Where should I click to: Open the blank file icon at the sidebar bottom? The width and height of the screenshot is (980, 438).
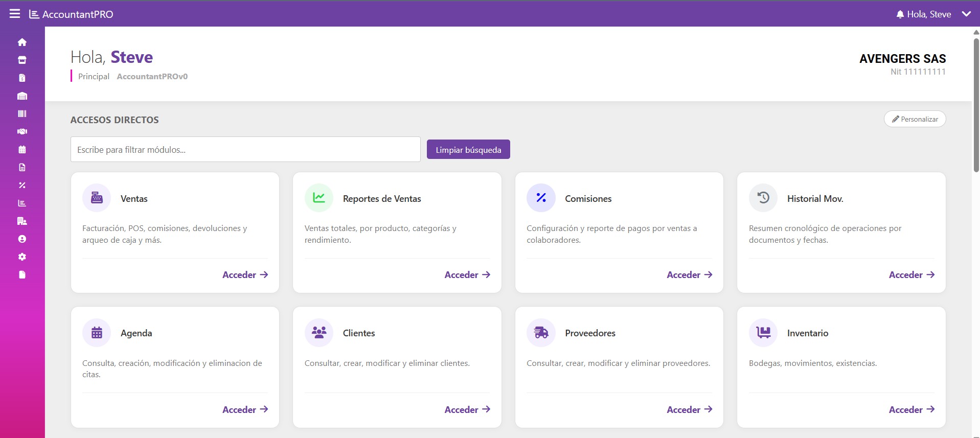click(22, 274)
